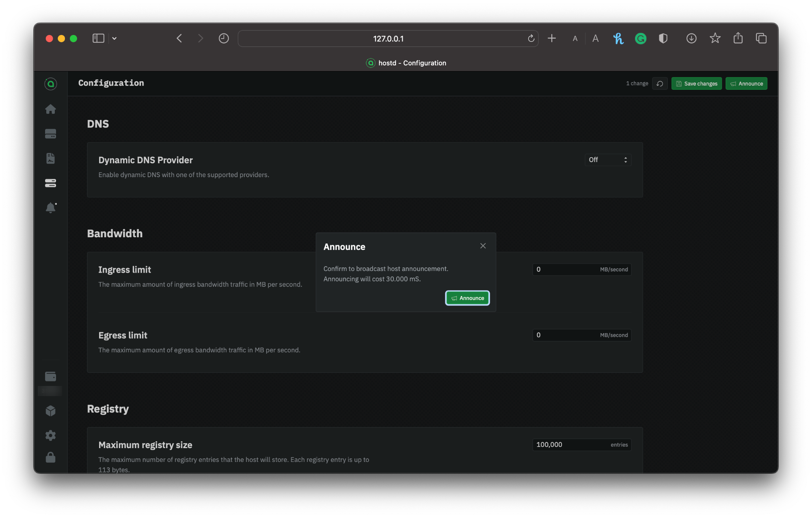Open the Volumes storage sidebar icon
Image resolution: width=812 pixels, height=518 pixels.
coord(50,134)
